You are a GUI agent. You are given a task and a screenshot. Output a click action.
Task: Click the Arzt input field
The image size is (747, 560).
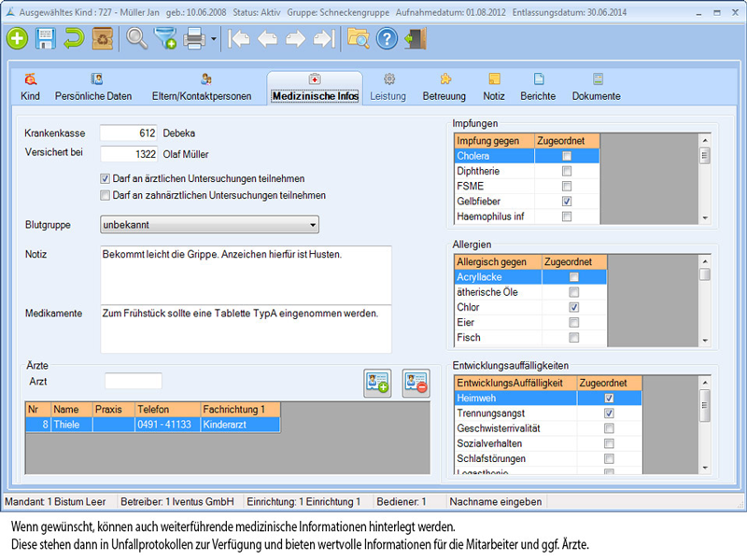[x=133, y=381]
